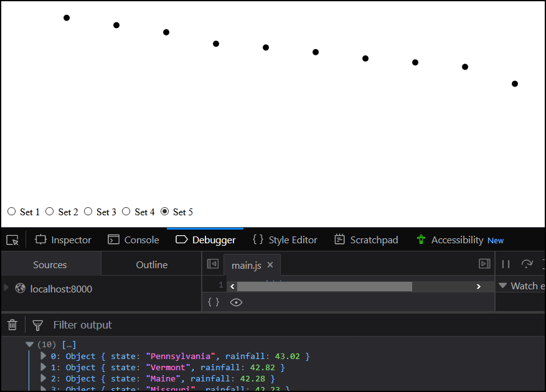Choose the Set 4 radio button

[x=126, y=212]
